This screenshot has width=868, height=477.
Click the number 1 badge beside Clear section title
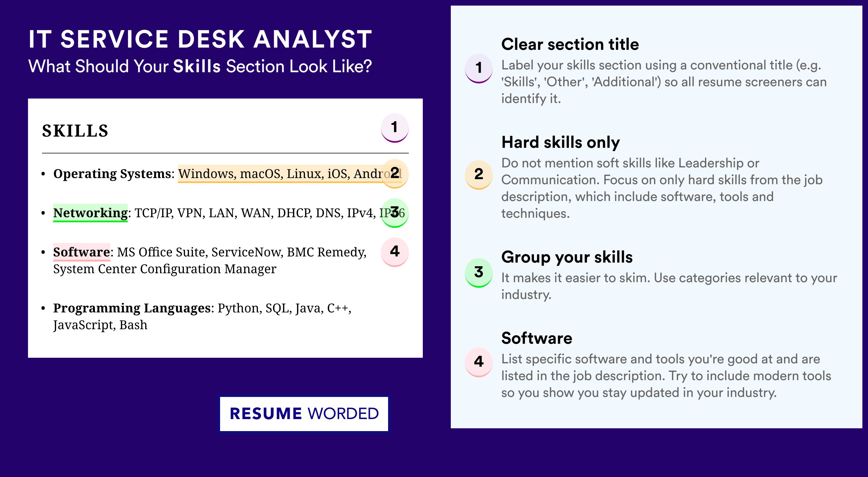479,68
